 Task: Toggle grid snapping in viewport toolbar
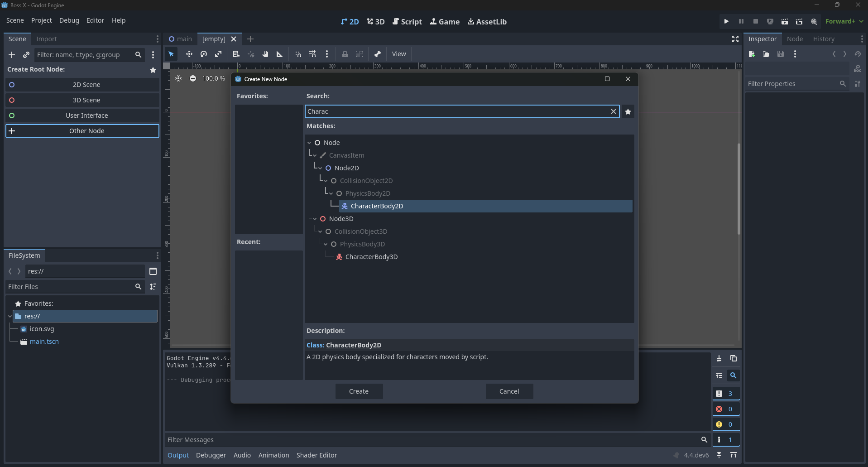(x=312, y=54)
